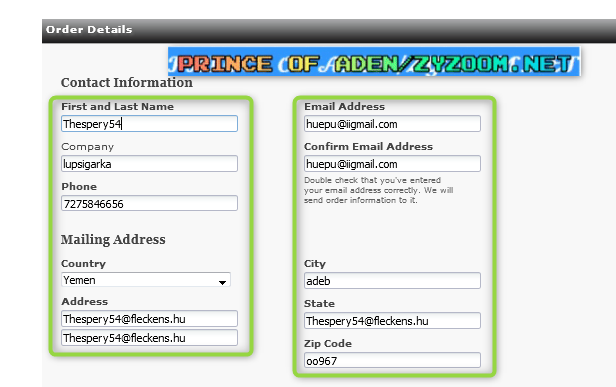Open the Country dropdown showing Yemen
The width and height of the screenshot is (616, 387).
coord(146,280)
